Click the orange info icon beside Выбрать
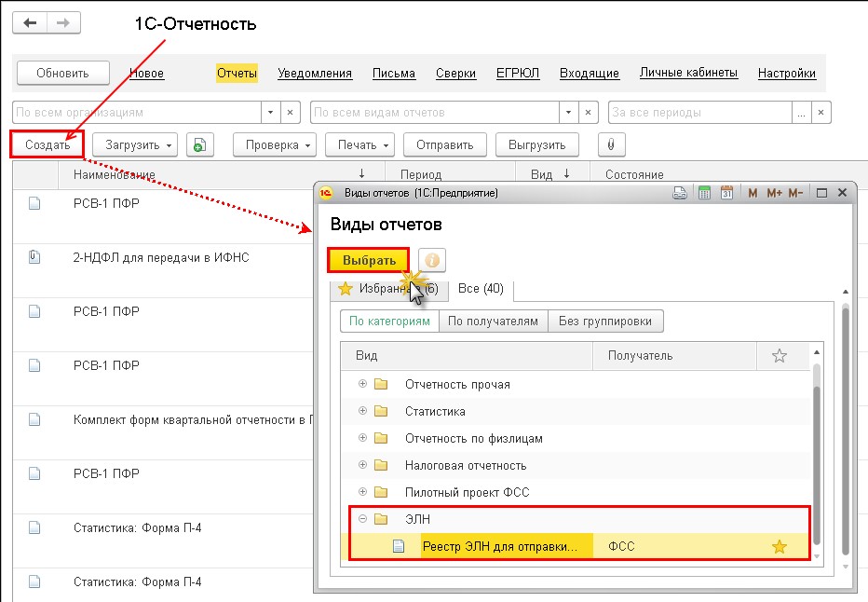This screenshot has height=602, width=868. coord(431,260)
